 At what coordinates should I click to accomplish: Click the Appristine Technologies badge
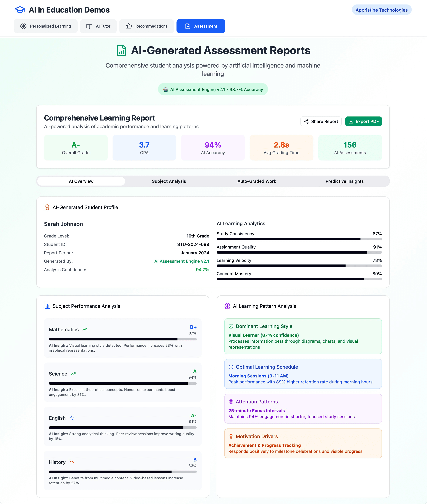click(x=381, y=10)
